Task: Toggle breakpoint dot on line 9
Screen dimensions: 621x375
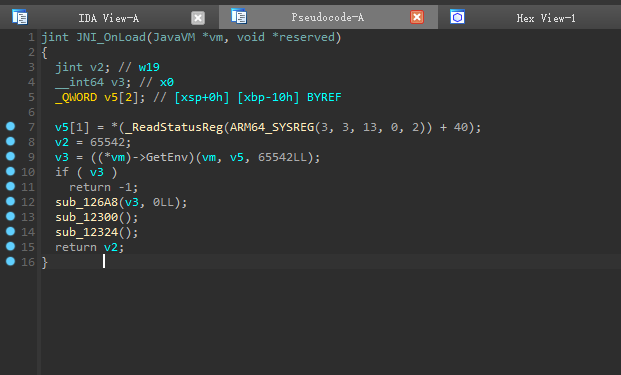Action: click(x=10, y=156)
